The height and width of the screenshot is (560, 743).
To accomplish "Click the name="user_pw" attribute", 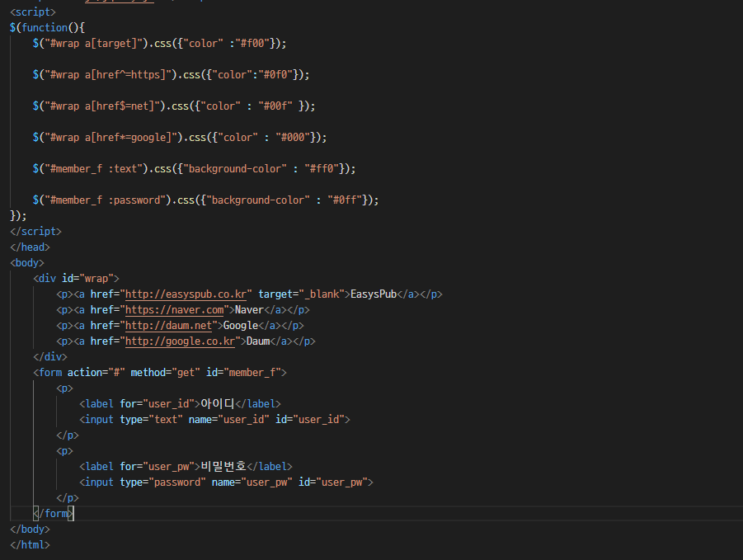I will (252, 482).
